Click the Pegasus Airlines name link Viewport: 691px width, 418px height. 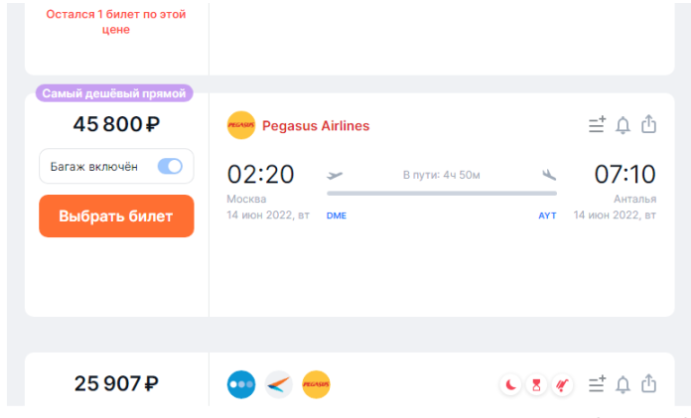point(315,126)
